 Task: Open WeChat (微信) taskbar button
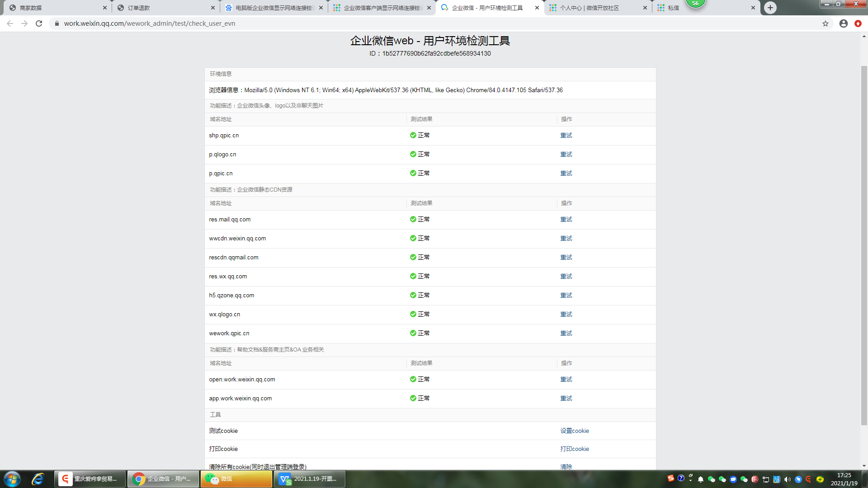[236, 479]
